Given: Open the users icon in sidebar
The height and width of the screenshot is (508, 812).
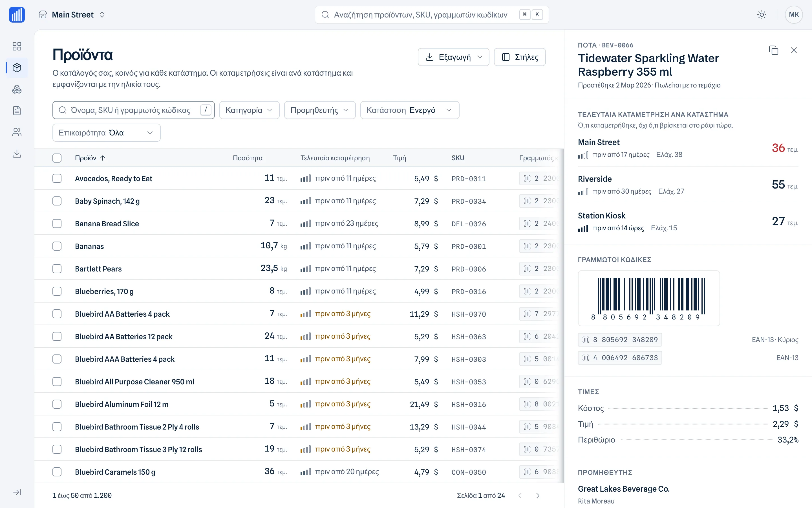Looking at the screenshot, I should [x=17, y=132].
